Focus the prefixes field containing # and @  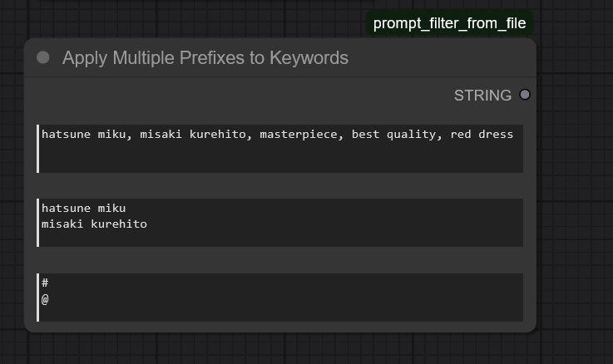280,298
